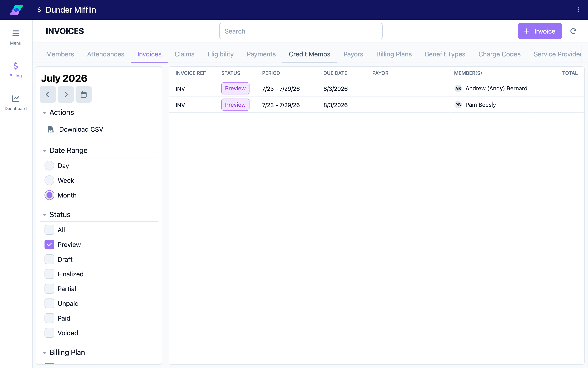Viewport: 588px width, 368px height.
Task: Collapse the Billing Plan section
Action: (x=45, y=352)
